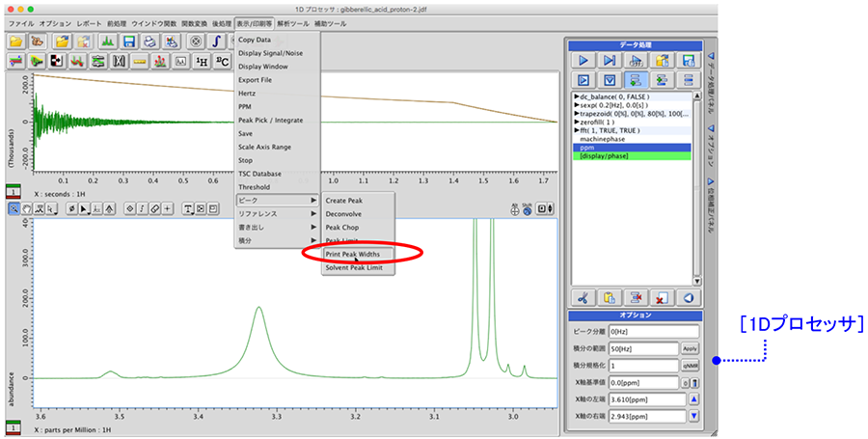Click the green spectrum peaks toolbar icon
The image size is (868, 439).
click(x=108, y=41)
